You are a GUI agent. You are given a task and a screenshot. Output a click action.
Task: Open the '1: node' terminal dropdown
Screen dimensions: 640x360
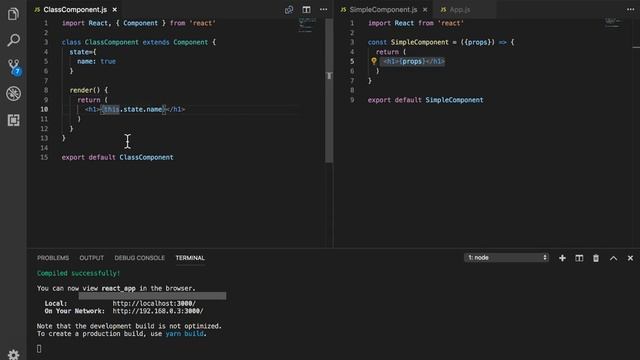point(506,258)
